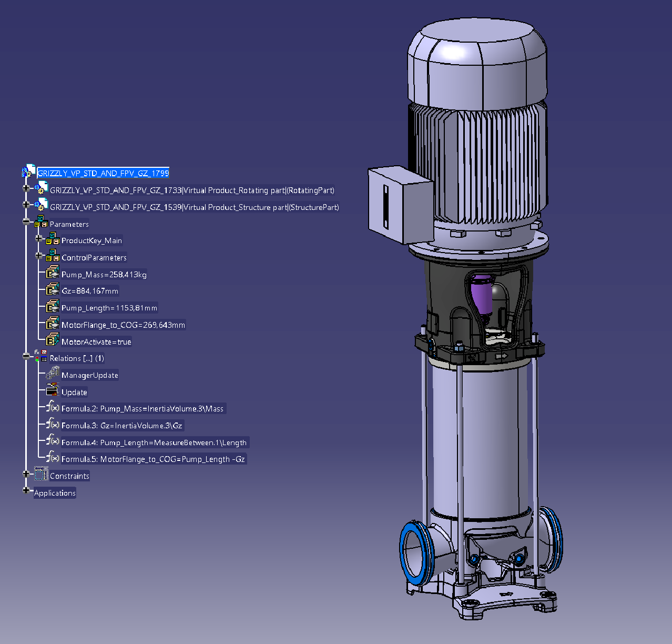Click the Relations node icon
Screen dimensions: 672x644
[41, 357]
